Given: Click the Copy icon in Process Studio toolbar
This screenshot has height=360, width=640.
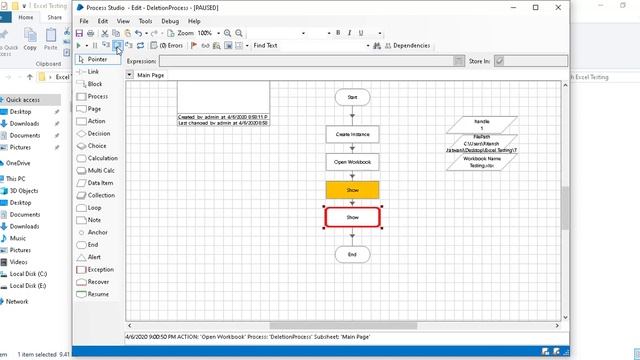Looking at the screenshot, I should click(116, 33).
